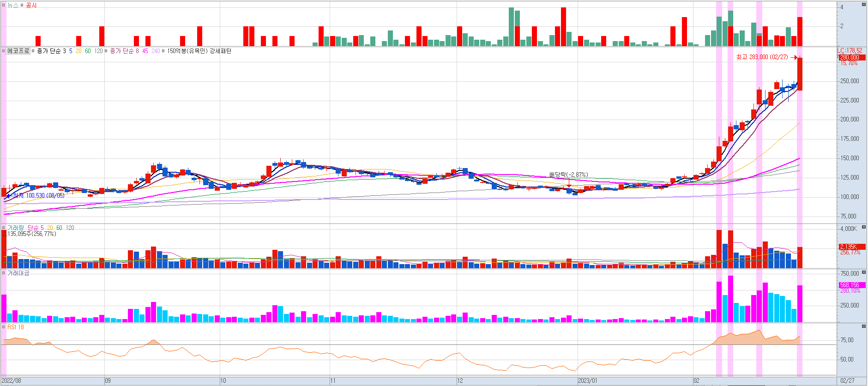
Task: Click the square marker before 뉴스 label
Action: (x=4, y=5)
